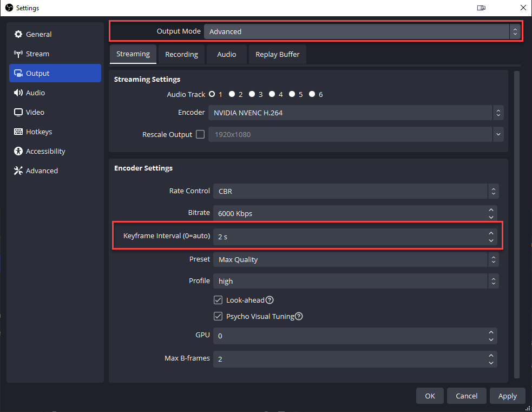The width and height of the screenshot is (532, 412).
Task: Open the General settings gear icon
Action: pos(18,34)
